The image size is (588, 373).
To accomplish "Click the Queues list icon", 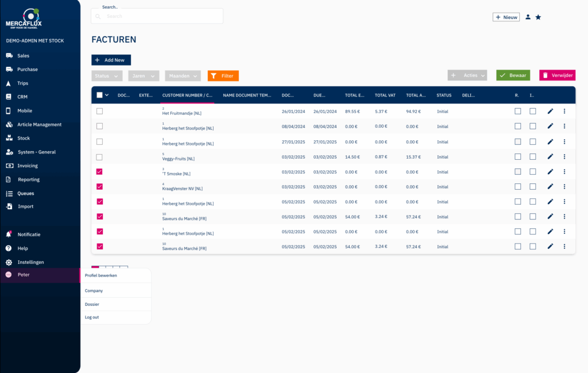I will (x=9, y=193).
